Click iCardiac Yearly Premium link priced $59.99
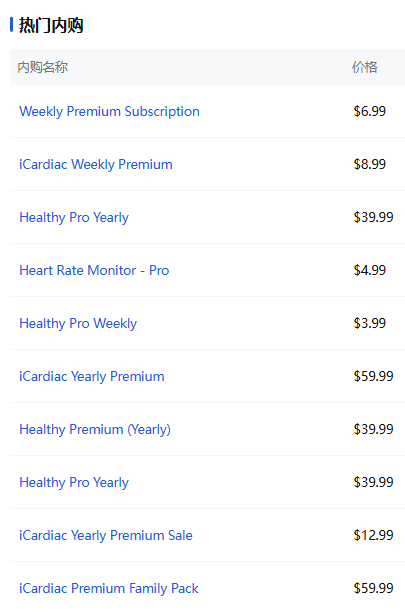 92,376
